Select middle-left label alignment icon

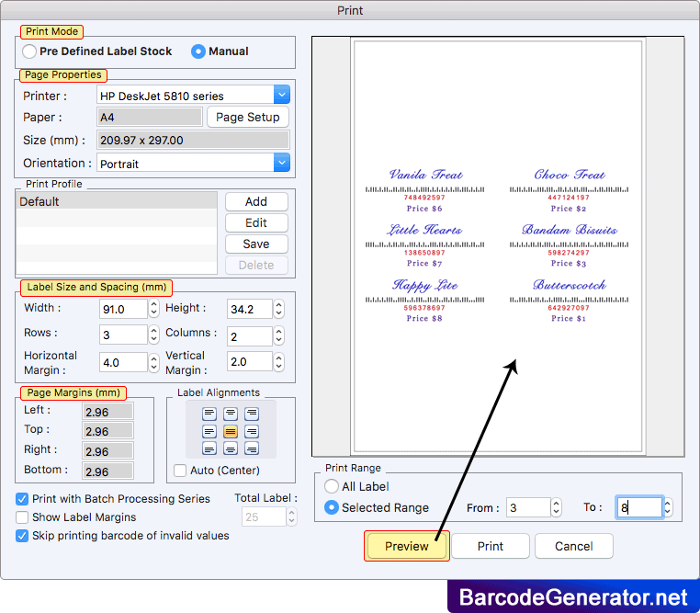tap(209, 431)
